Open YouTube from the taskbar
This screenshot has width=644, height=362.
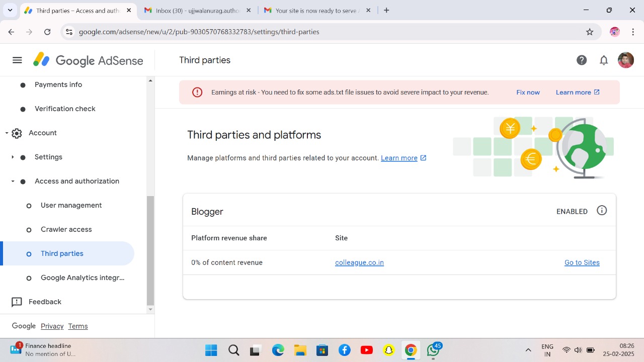(x=366, y=350)
